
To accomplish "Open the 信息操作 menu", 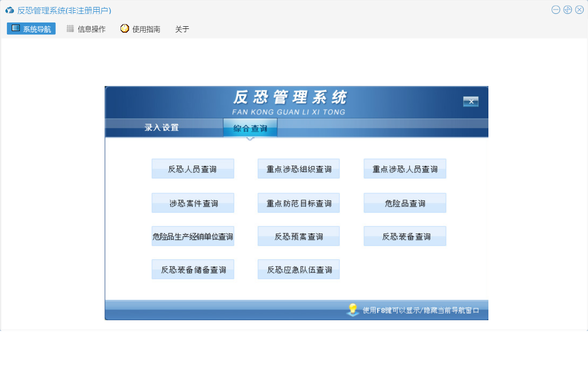I will coord(86,29).
